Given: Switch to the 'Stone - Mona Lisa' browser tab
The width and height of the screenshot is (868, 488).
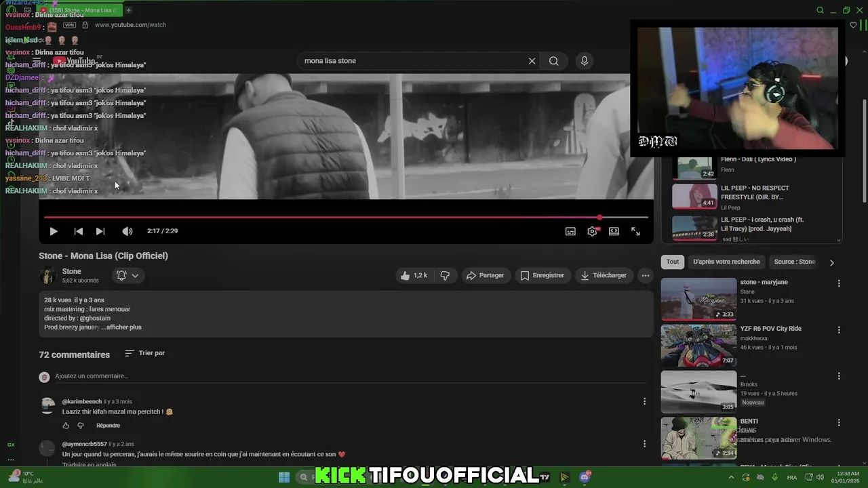Looking at the screenshot, I should point(80,10).
